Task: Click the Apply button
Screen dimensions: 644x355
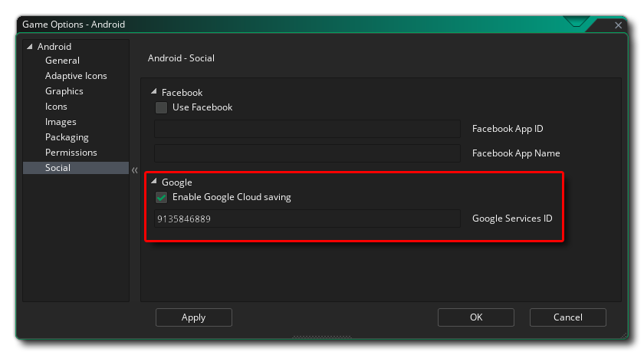Action: 194,317
